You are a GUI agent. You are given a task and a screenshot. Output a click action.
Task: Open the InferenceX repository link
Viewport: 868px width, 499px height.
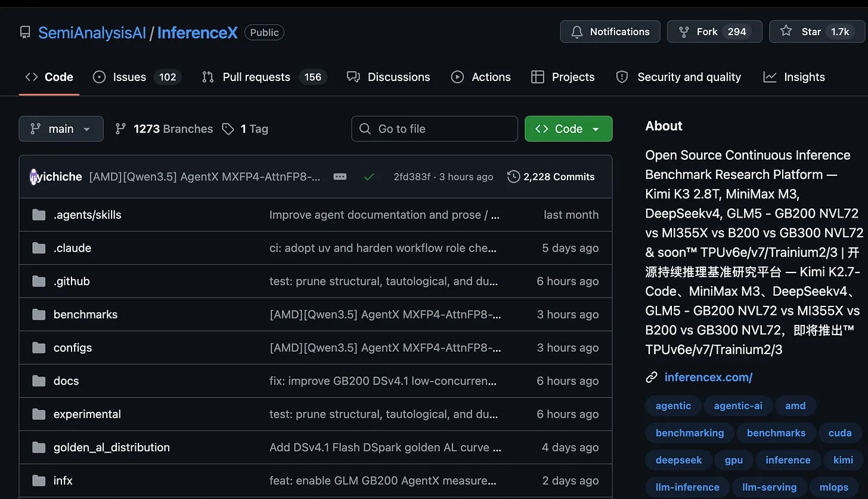pyautogui.click(x=197, y=32)
